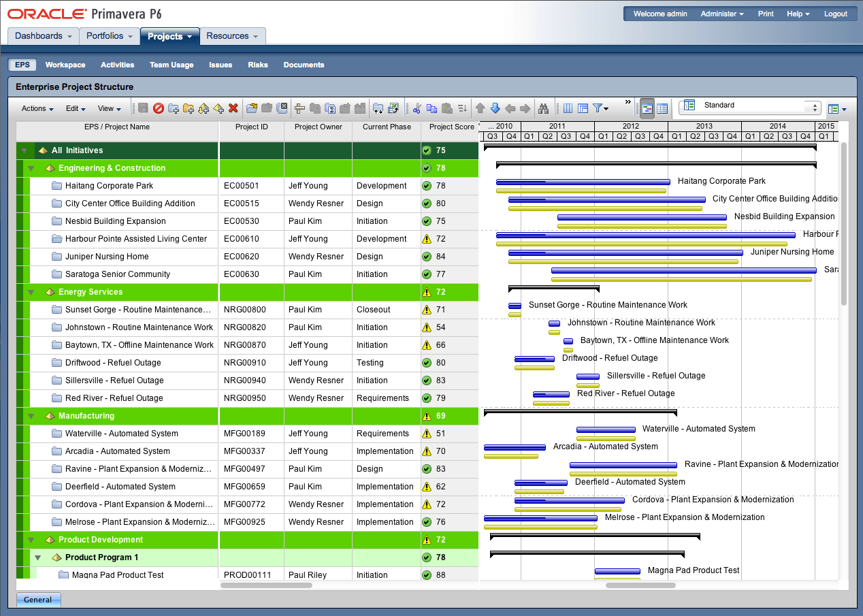Switch to the Team Usage subtab
Image resolution: width=863 pixels, height=616 pixels.
tap(172, 65)
